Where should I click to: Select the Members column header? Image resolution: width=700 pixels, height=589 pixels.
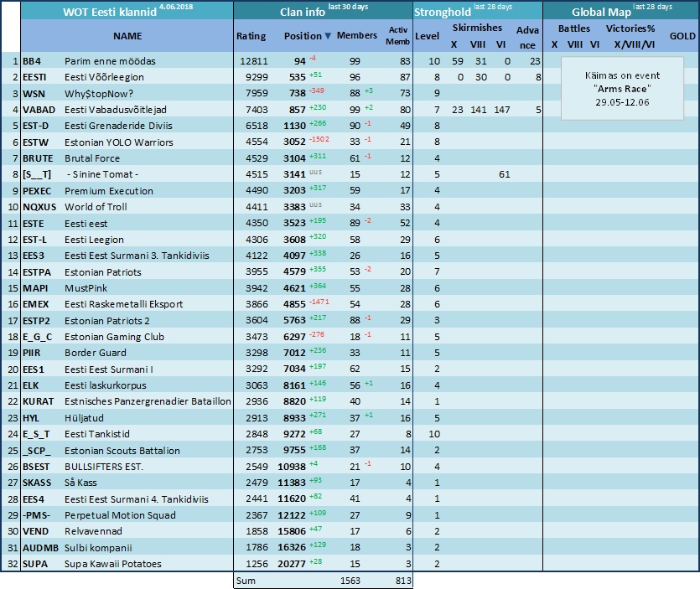click(356, 35)
